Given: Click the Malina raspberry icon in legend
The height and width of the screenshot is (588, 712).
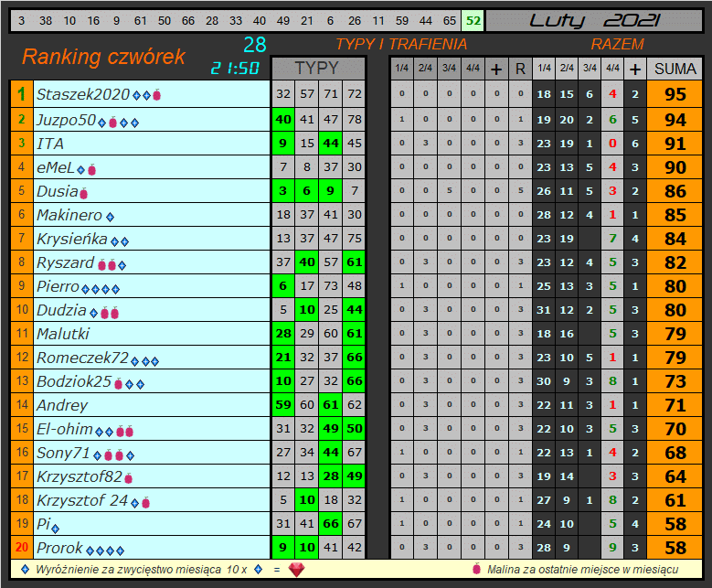Looking at the screenshot, I should [x=476, y=568].
